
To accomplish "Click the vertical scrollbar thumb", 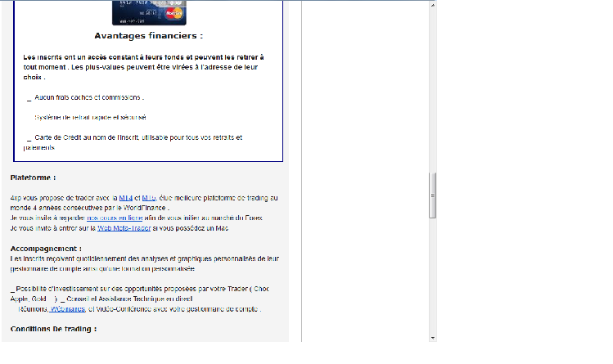I will 432,195.
